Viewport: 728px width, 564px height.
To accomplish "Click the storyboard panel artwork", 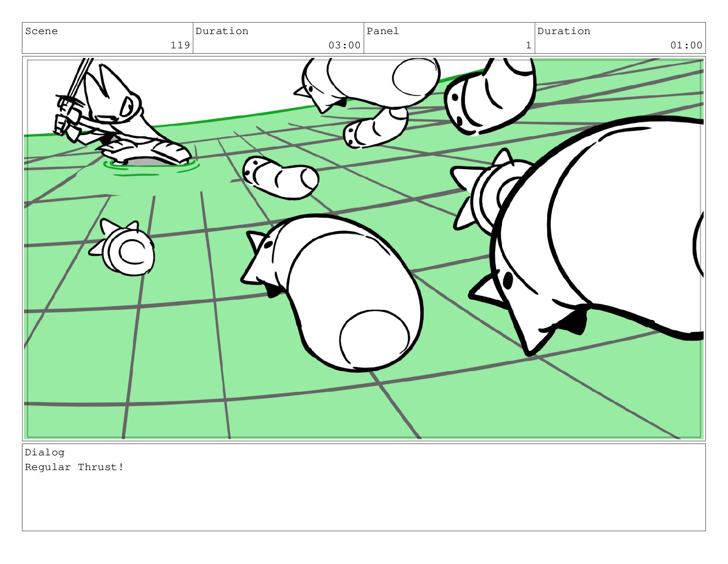I will tap(364, 248).
